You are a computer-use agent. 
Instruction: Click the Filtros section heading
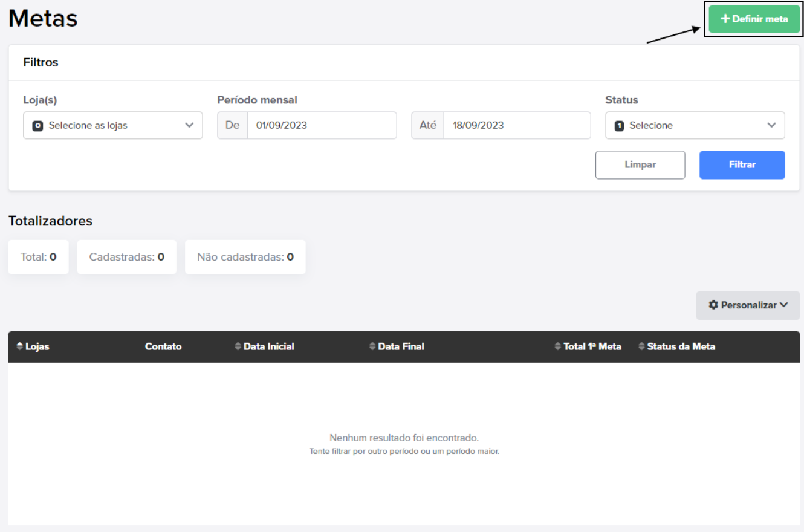[41, 62]
